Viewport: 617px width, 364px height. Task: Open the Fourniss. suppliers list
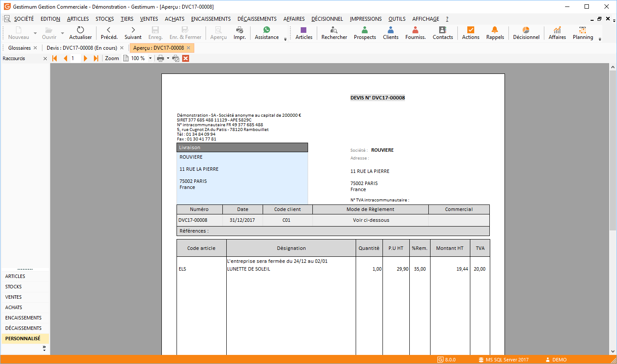pos(415,33)
